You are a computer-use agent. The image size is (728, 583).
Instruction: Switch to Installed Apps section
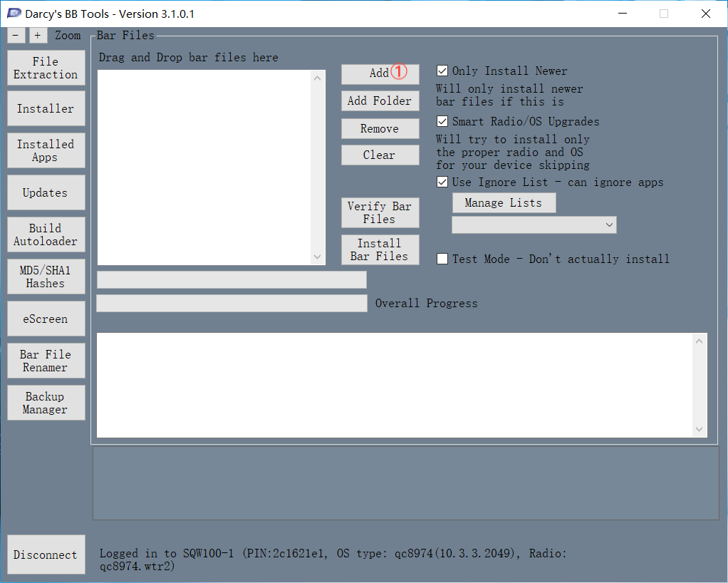pos(46,150)
